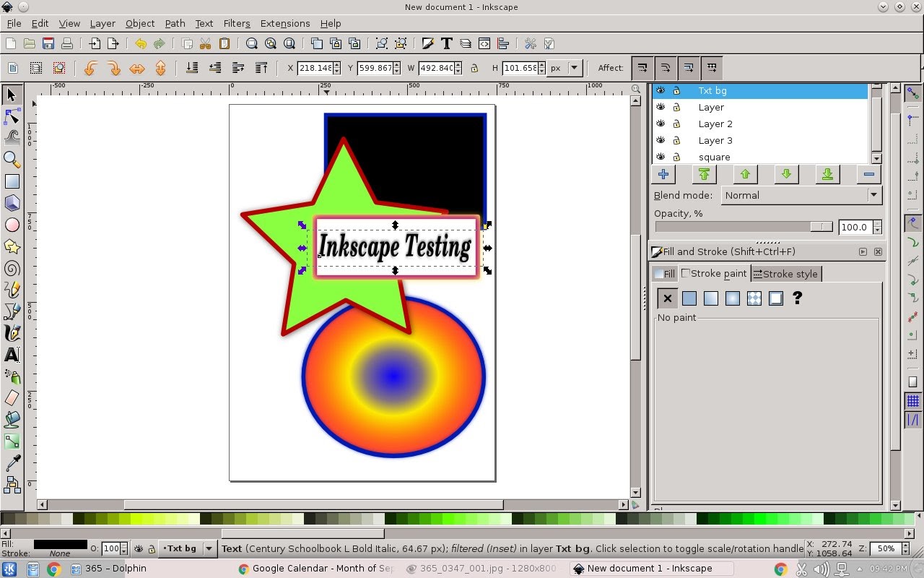This screenshot has width=924, height=578.
Task: Hide the Layer 2 layer
Action: pyautogui.click(x=661, y=124)
